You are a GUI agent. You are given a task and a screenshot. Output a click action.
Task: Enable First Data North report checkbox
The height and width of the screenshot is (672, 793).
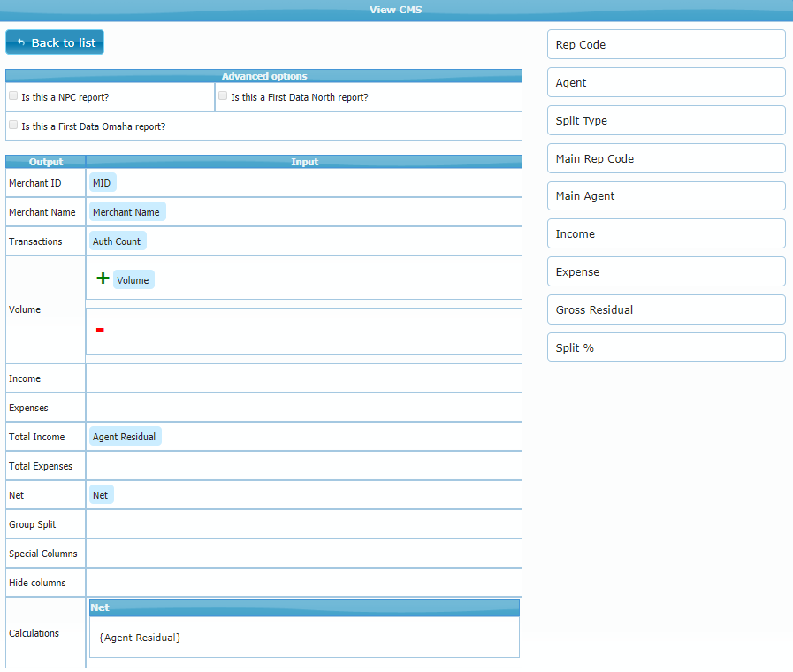[224, 95]
